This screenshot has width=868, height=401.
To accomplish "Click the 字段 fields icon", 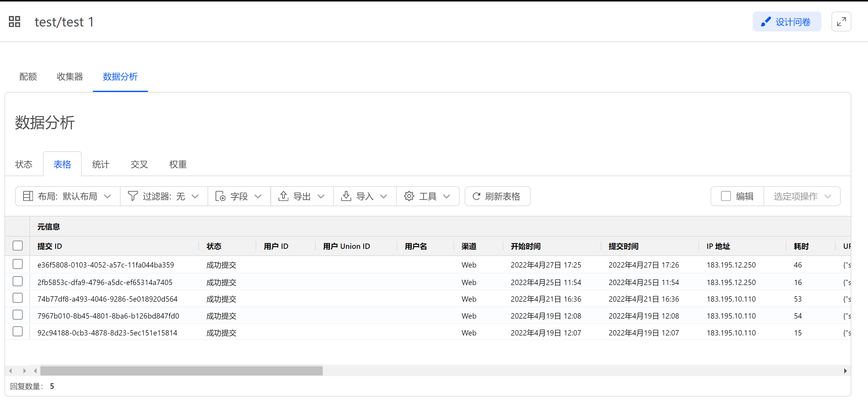I will point(220,196).
